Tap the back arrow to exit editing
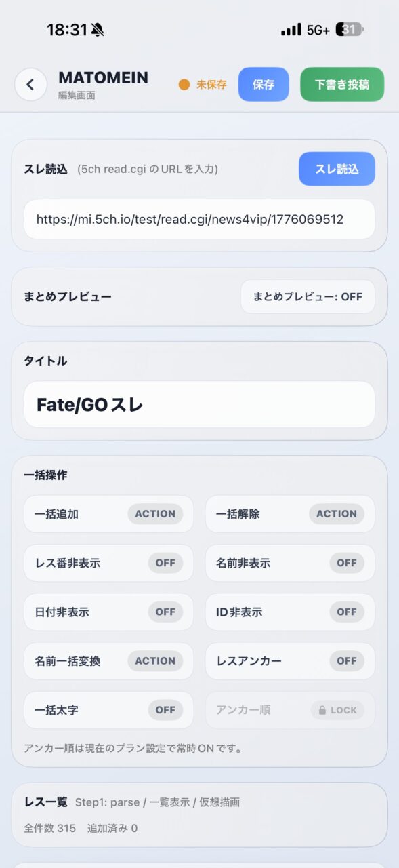Viewport: 399px width, 868px height. tap(30, 84)
